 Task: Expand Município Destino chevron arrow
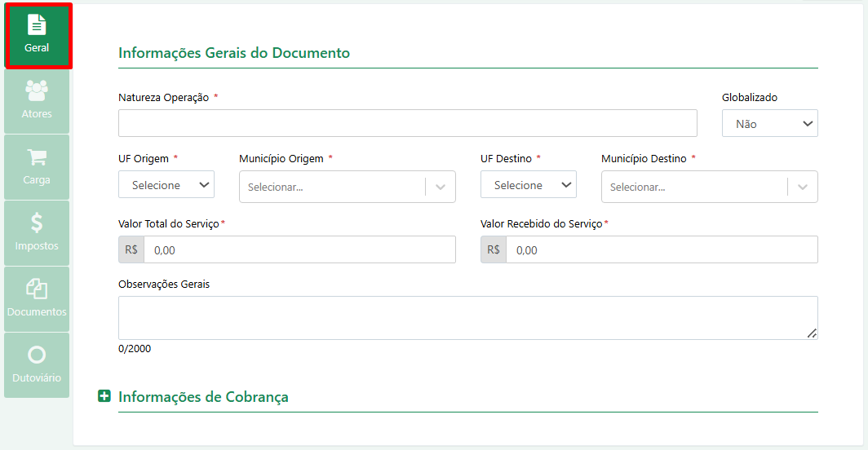point(803,187)
